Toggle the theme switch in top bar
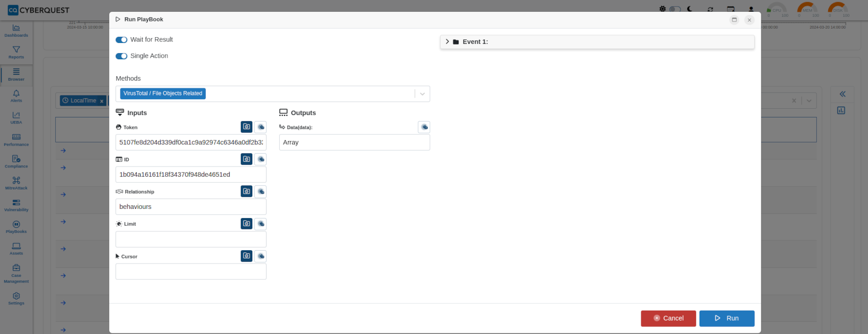 tap(675, 9)
